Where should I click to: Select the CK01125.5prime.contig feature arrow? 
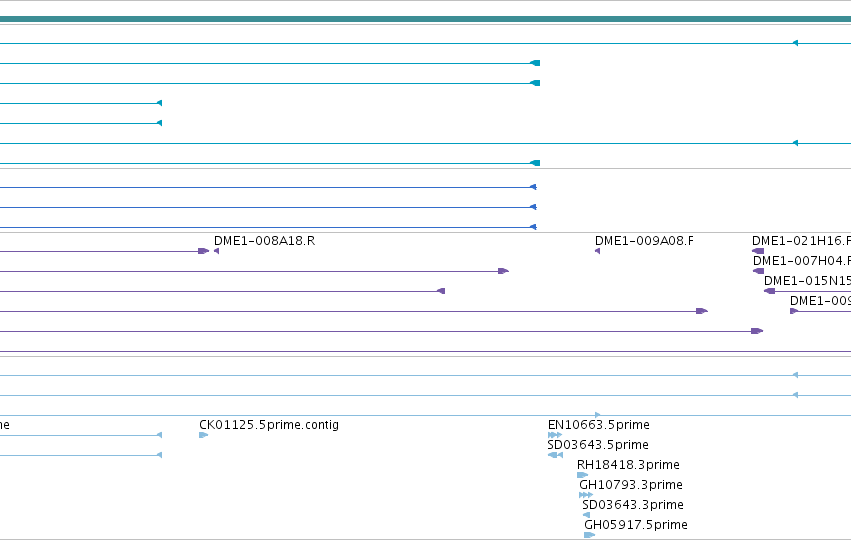pyautogui.click(x=204, y=435)
